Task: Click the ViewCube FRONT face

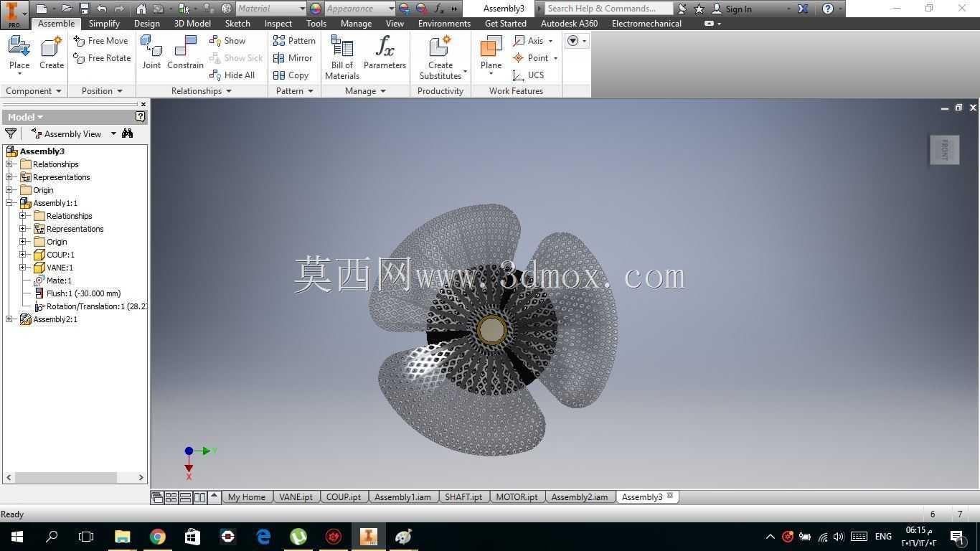Action: pyautogui.click(x=944, y=149)
